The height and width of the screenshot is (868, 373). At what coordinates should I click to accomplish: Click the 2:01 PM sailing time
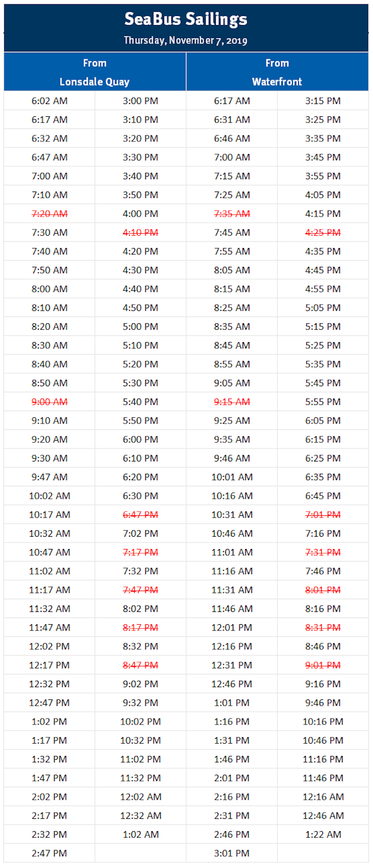(x=232, y=778)
